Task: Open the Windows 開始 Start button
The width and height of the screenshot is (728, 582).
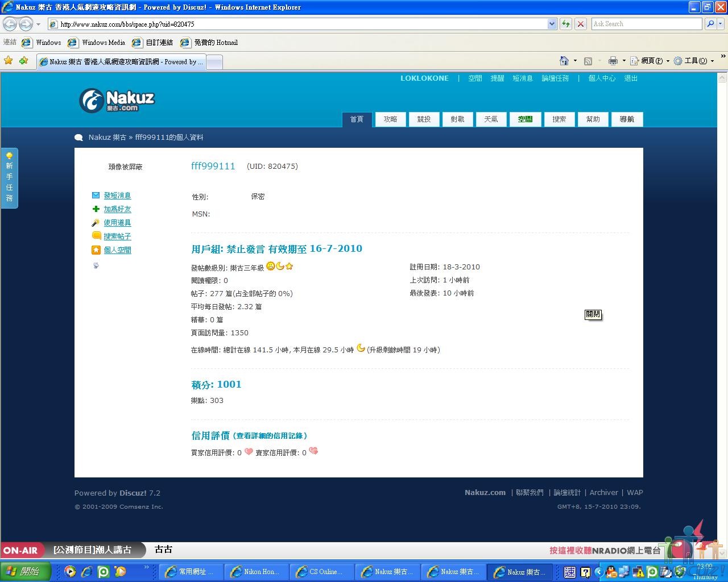Action: click(x=26, y=571)
